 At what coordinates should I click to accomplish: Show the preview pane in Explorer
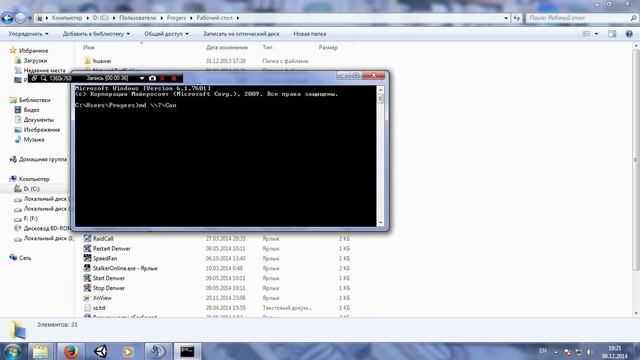612,34
